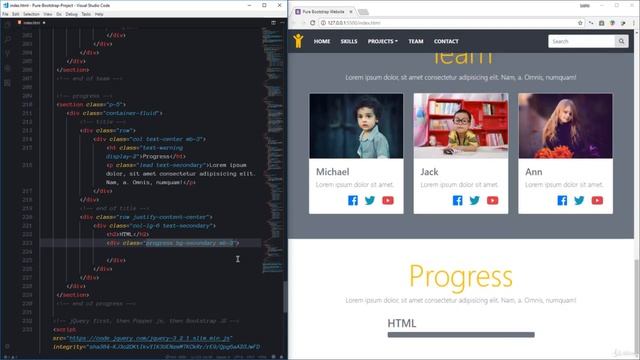Click the 'Michael' card title

click(333, 172)
